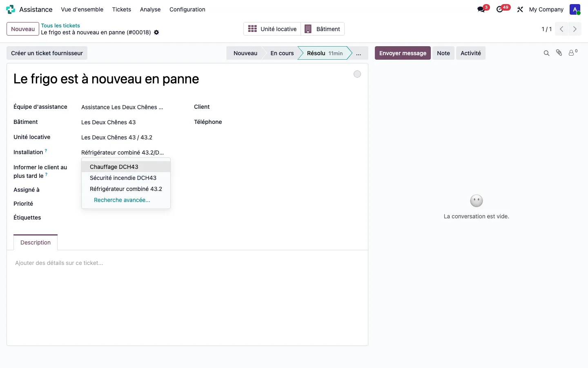Attach files with the paperclip icon

[x=559, y=53]
